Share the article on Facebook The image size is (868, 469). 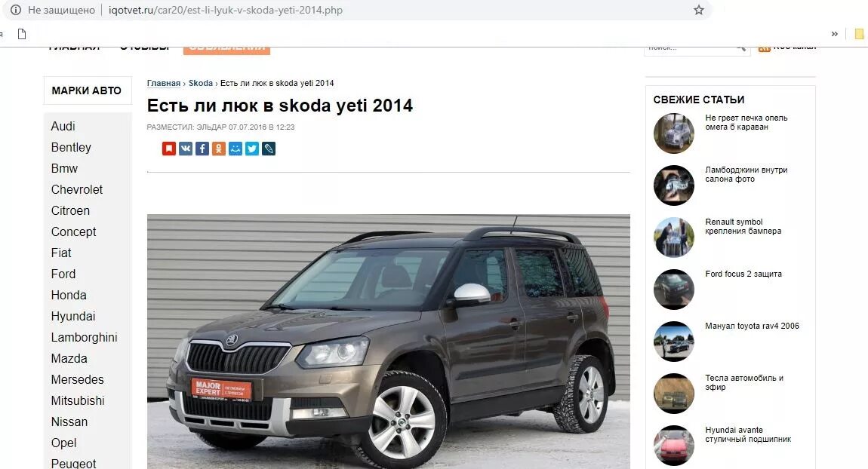pos(202,149)
